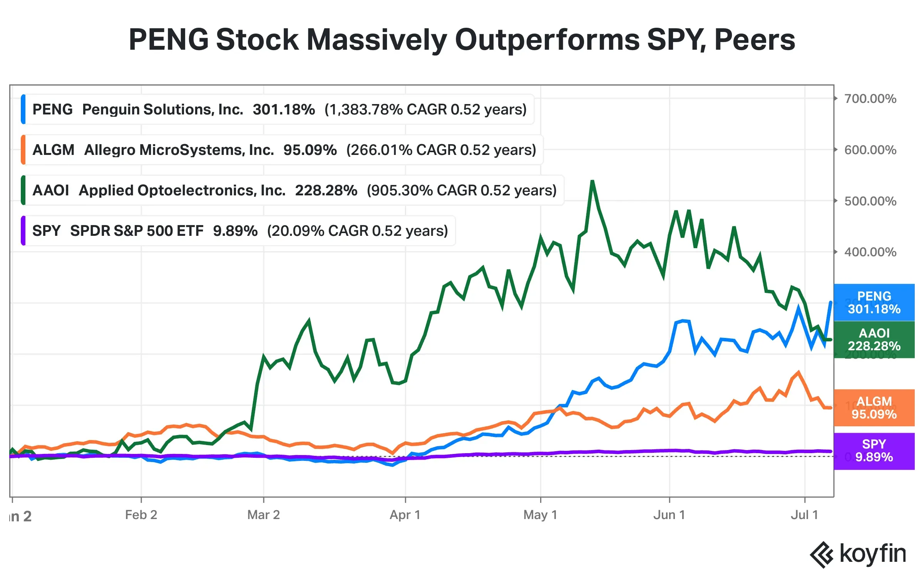Click the purple SPY legend color bar
This screenshot has height=578, width=924.
(x=23, y=231)
